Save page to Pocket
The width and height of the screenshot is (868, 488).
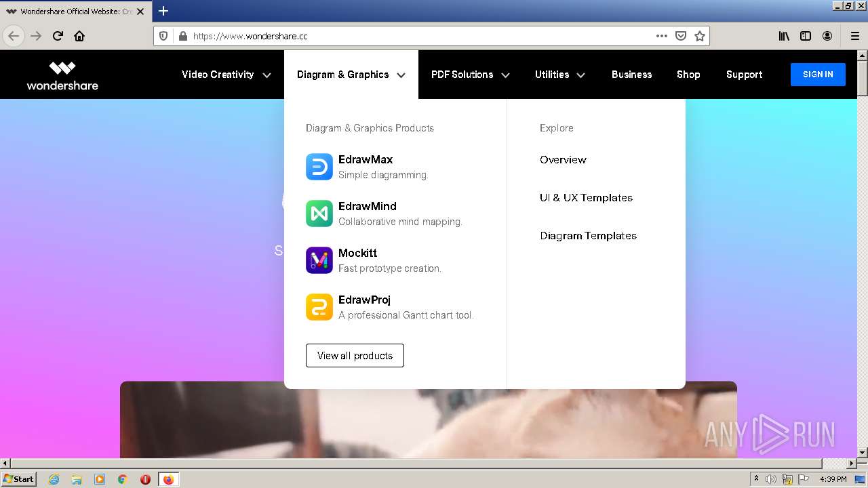[681, 36]
